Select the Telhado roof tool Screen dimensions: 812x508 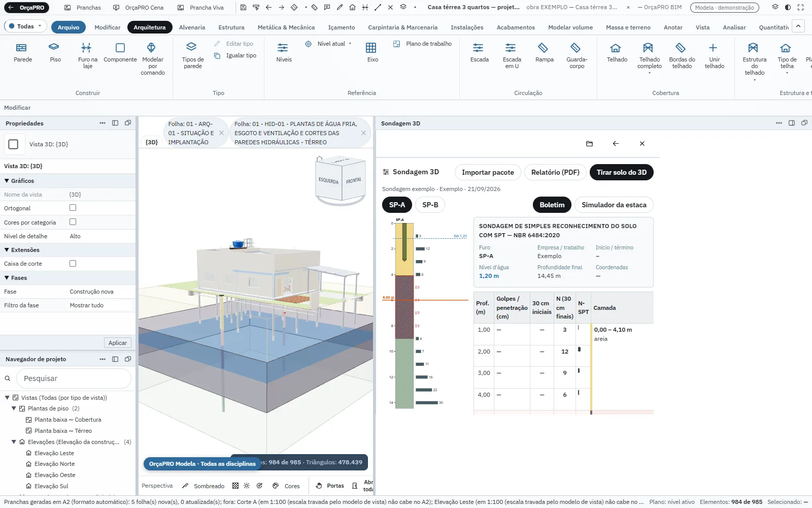617,53
